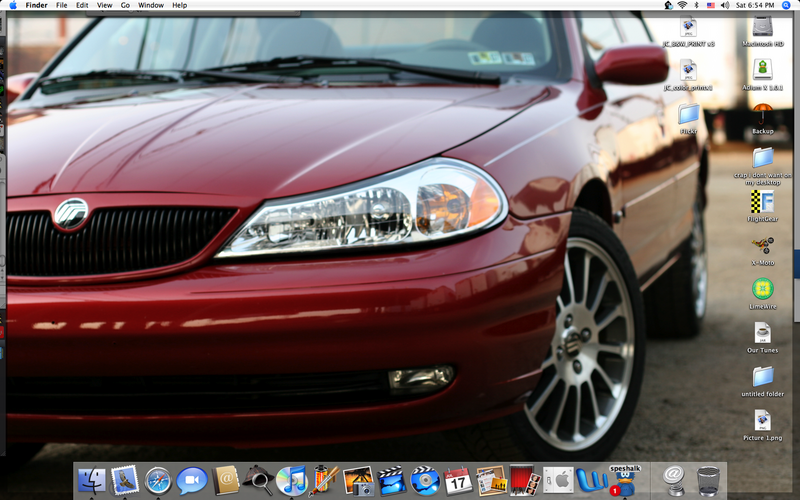Open the volume control in menu bar
800x500 pixels.
pyautogui.click(x=725, y=5)
